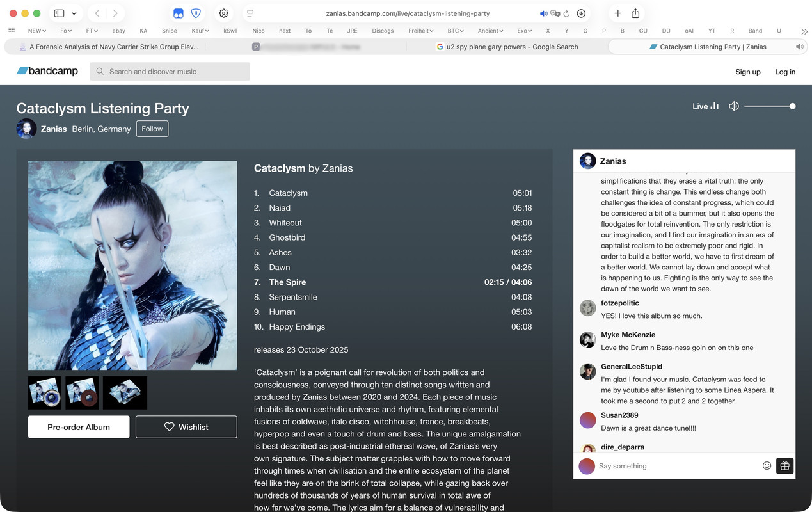Show the apps grid in favorites bar
The height and width of the screenshot is (512, 812).
(12, 30)
